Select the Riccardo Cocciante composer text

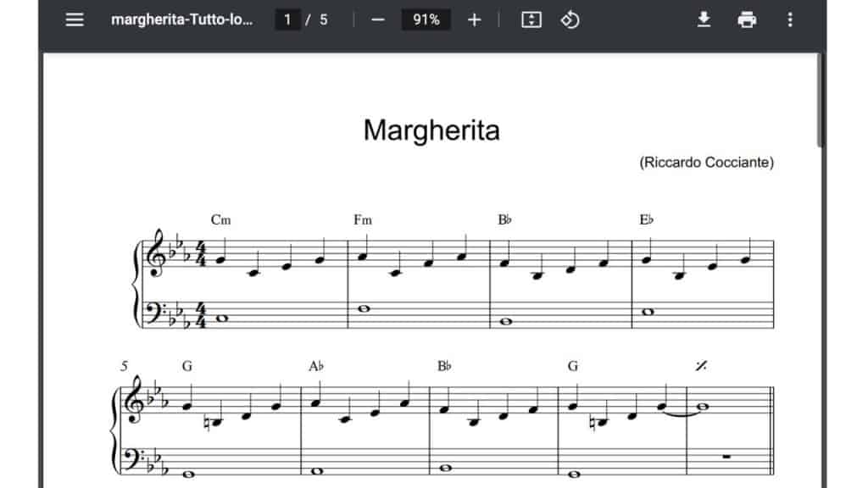click(706, 163)
